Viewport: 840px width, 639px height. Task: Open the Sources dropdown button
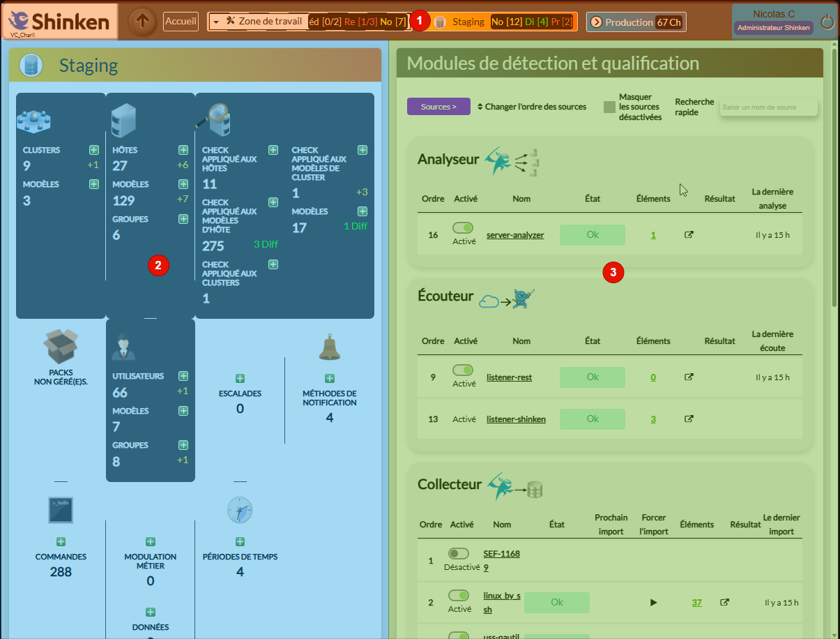click(x=438, y=107)
